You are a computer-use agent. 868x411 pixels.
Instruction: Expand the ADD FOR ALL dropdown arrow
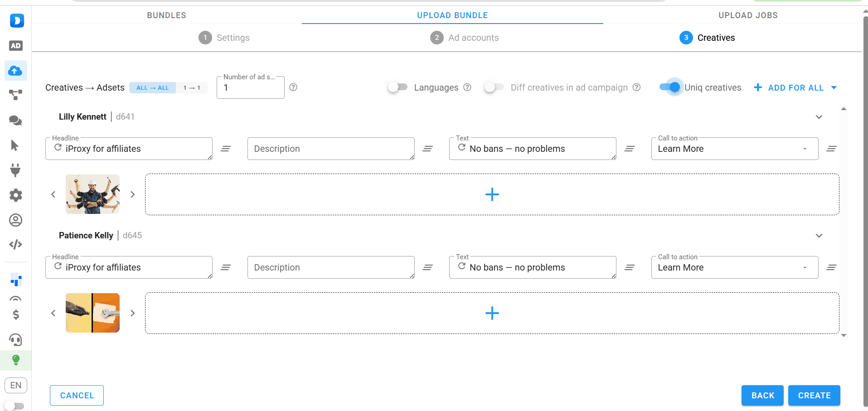(x=834, y=87)
